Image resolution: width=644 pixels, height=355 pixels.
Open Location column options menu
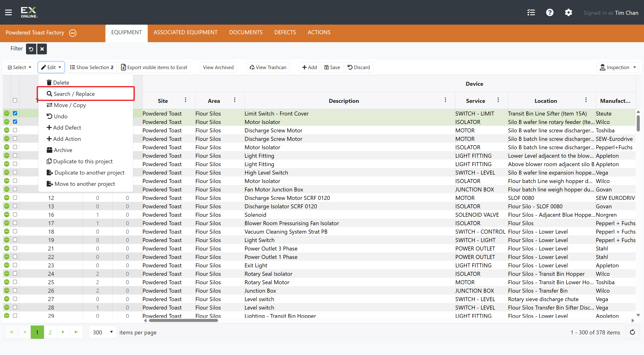pyautogui.click(x=586, y=100)
